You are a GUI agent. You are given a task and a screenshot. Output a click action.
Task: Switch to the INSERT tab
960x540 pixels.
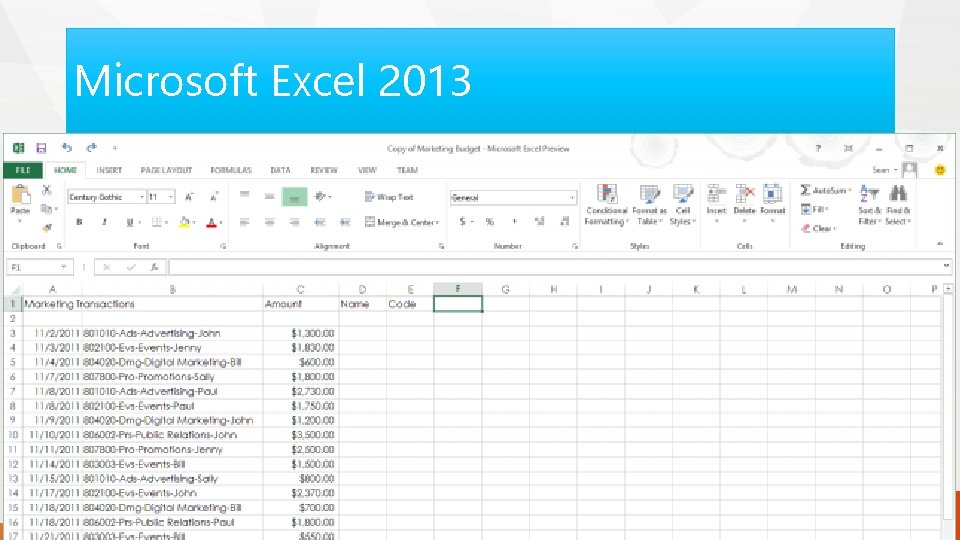tap(109, 170)
